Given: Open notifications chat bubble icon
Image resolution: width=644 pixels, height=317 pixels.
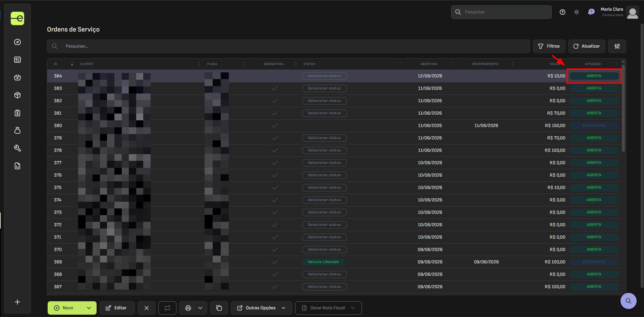Looking at the screenshot, I should point(591,12).
